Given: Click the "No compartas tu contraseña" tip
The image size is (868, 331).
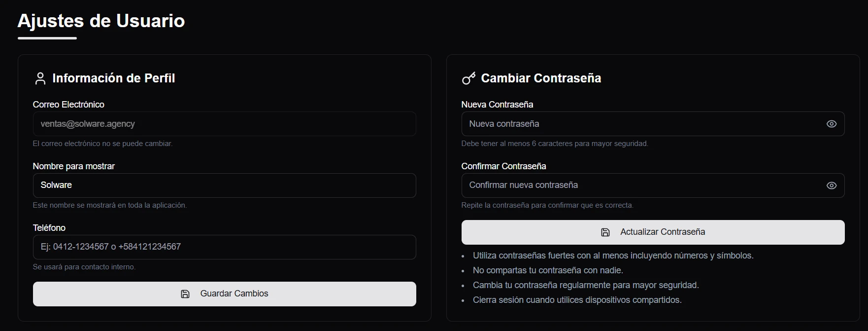Looking at the screenshot, I should pyautogui.click(x=548, y=270).
